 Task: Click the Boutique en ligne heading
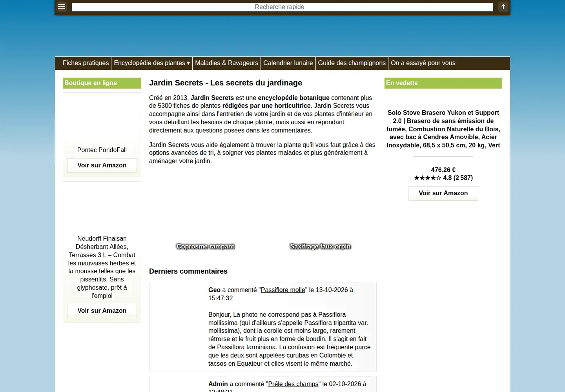[x=102, y=83]
